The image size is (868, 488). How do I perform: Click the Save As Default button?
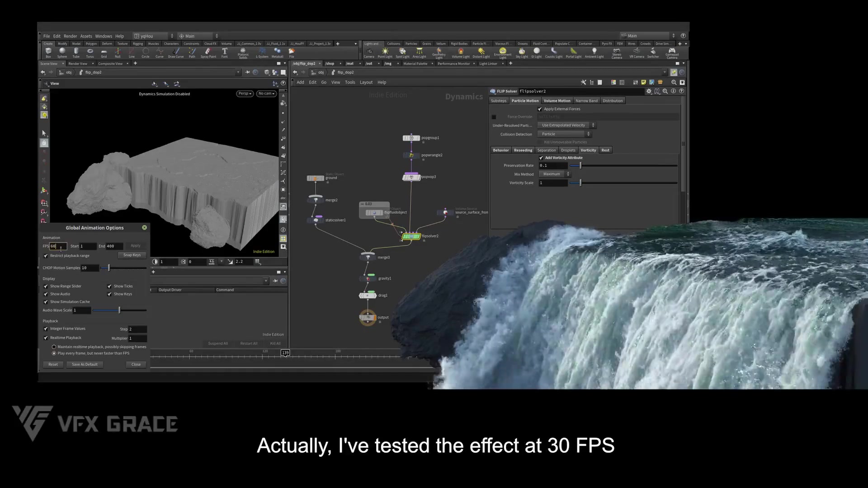84,364
